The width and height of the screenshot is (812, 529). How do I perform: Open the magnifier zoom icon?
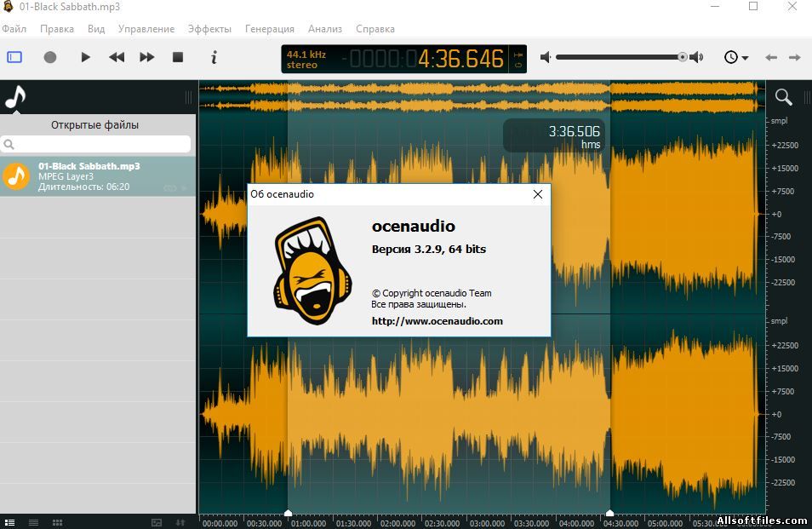pos(784,97)
